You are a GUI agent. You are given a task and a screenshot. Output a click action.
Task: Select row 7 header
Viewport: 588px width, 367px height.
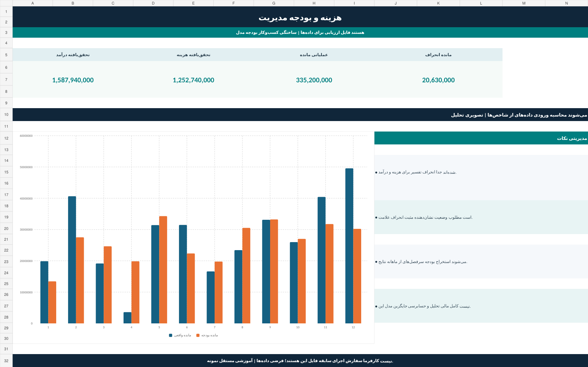(6, 80)
